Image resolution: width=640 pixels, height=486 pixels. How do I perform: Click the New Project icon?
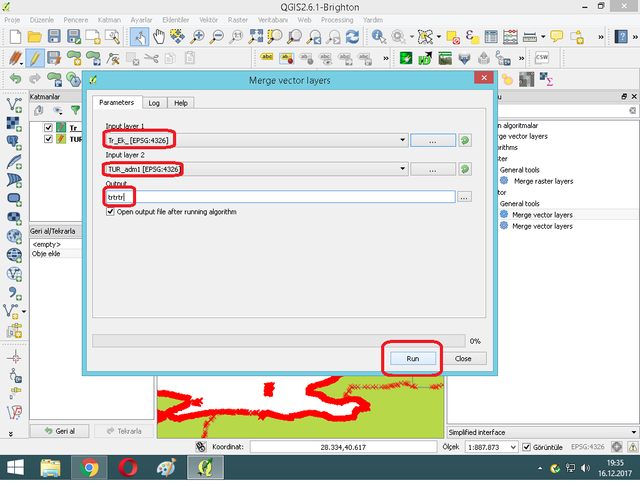click(x=15, y=37)
